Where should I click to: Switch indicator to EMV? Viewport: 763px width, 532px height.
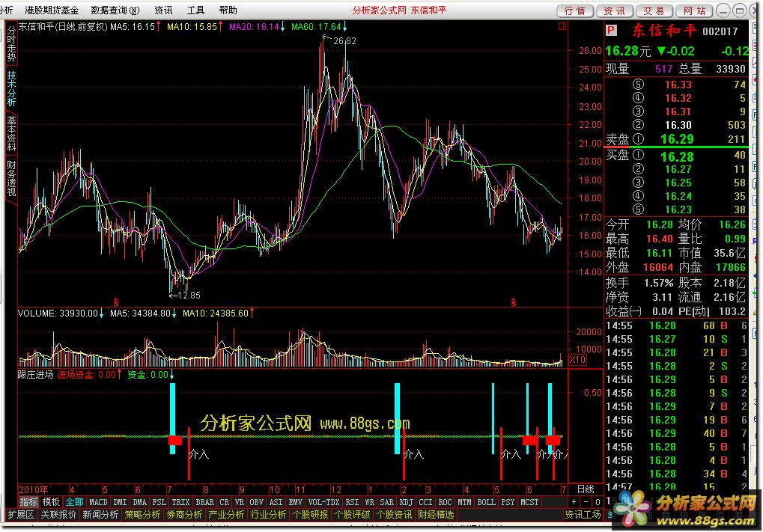click(295, 502)
